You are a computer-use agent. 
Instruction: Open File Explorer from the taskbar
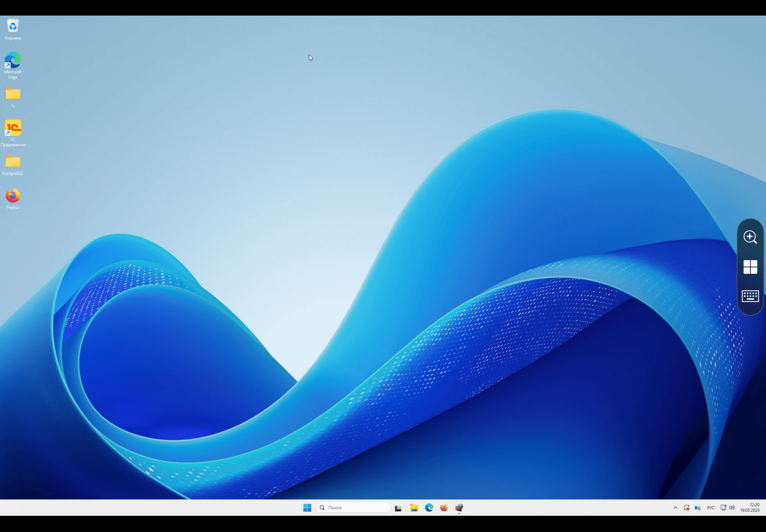414,508
